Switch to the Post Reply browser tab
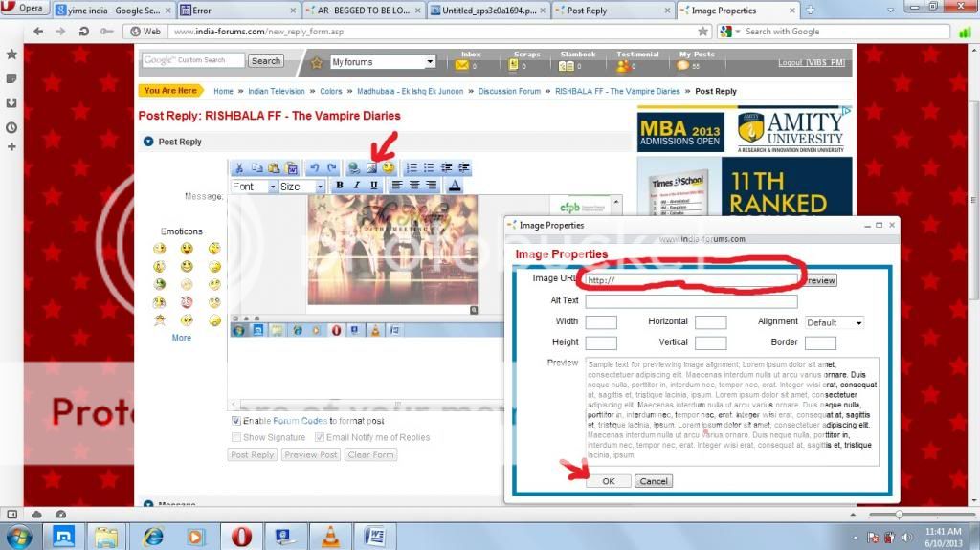Image resolution: width=980 pixels, height=550 pixels. point(586,11)
